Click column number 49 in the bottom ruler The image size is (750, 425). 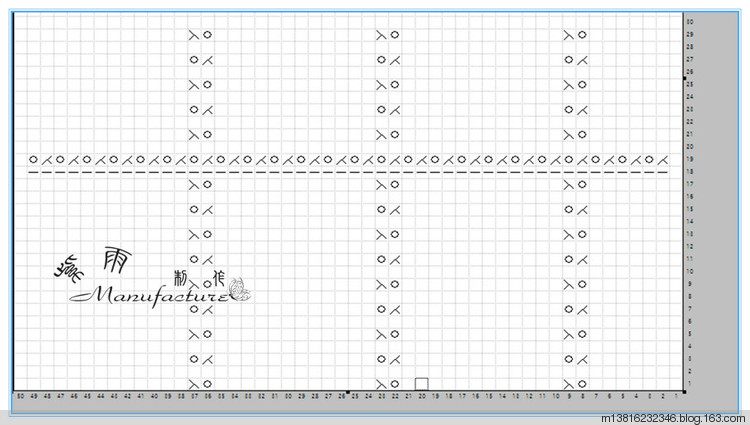click(33, 396)
